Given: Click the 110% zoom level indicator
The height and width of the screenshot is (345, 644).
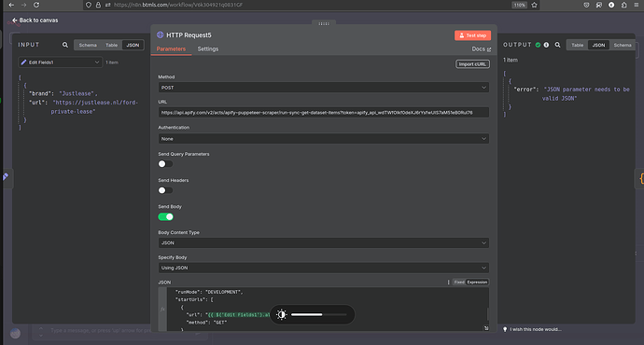Looking at the screenshot, I should (519, 5).
